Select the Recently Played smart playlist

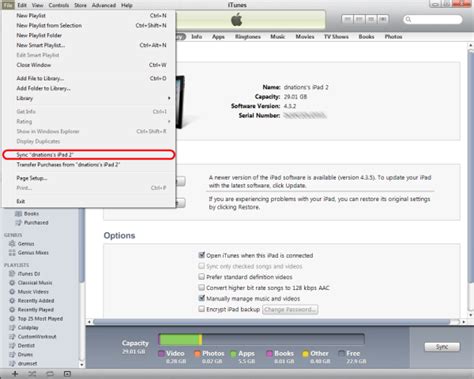[x=31, y=310]
